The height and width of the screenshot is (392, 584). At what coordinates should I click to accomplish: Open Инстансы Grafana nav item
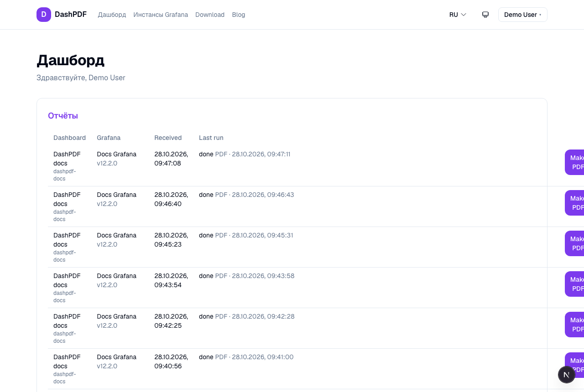[161, 15]
